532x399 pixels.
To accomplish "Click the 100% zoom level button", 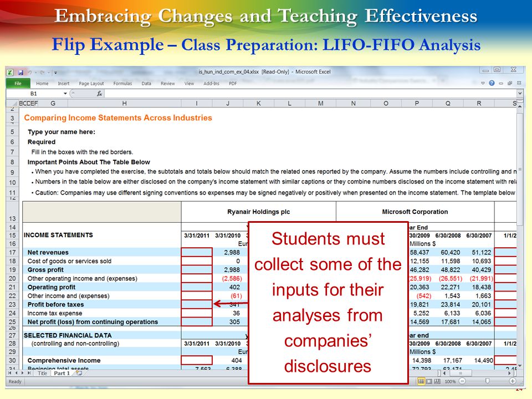I will point(450,381).
